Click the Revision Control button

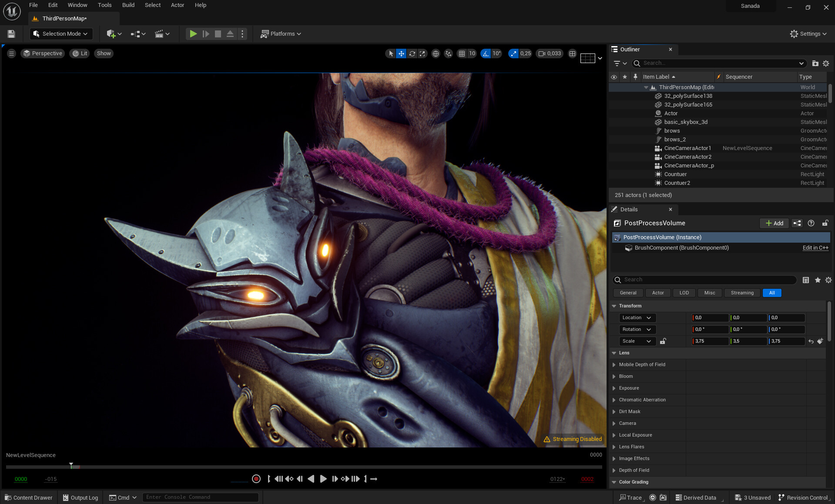803,498
